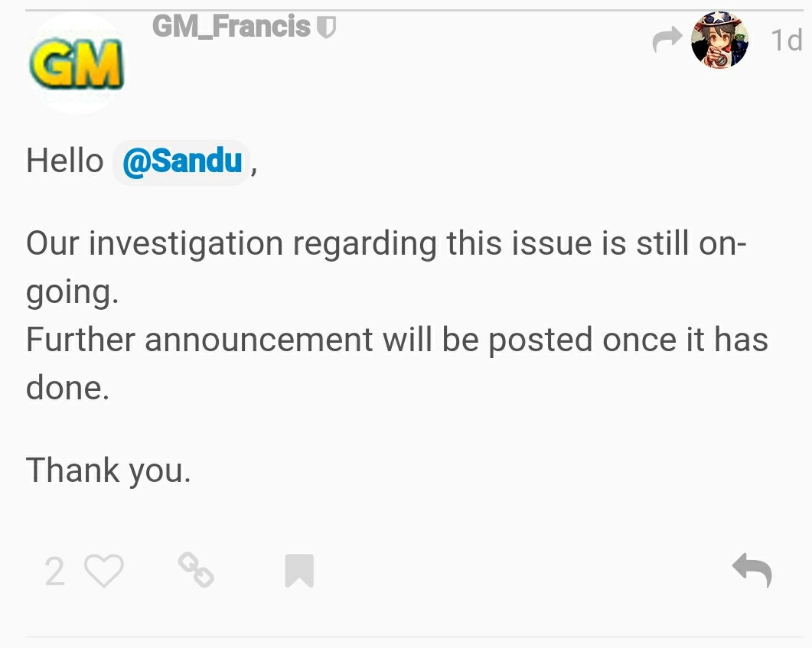Click the "Thank you." line
This screenshot has width=812, height=648.
pyautogui.click(x=108, y=469)
